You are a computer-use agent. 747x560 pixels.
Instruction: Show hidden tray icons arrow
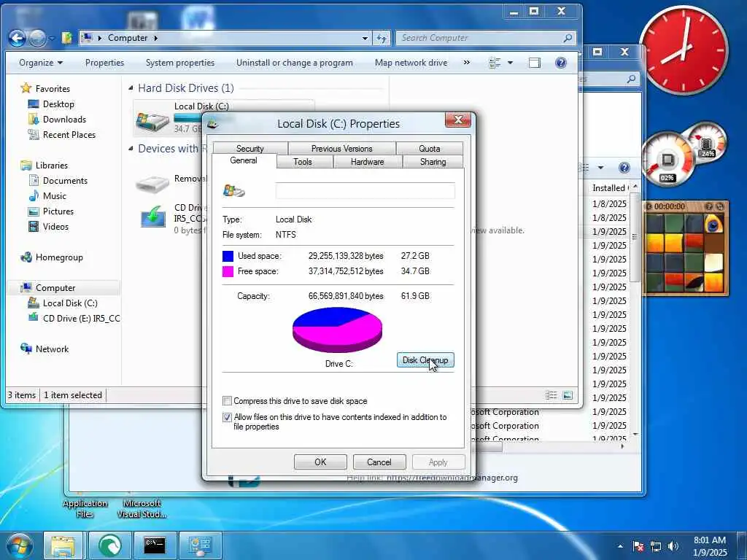point(620,546)
